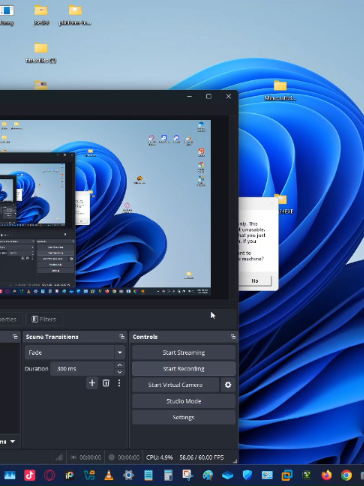The image size is (364, 486).
Task: Open the Filters button in OBS
Action: pyautogui.click(x=44, y=319)
